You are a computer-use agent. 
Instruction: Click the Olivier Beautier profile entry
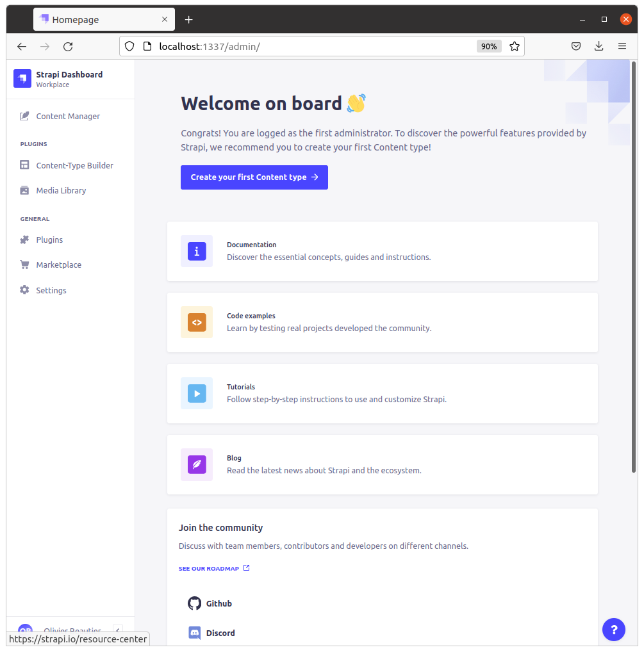[64, 630]
